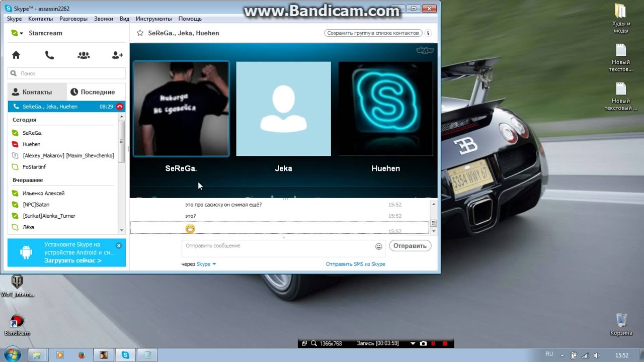Viewport: 644px width, 362px height.
Task: Open the Вид menu
Action: tap(124, 19)
